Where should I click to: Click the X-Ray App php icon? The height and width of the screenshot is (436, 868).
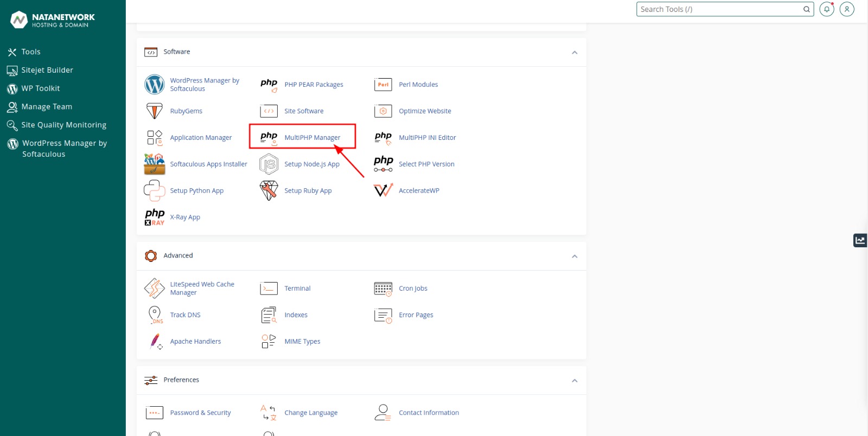155,217
